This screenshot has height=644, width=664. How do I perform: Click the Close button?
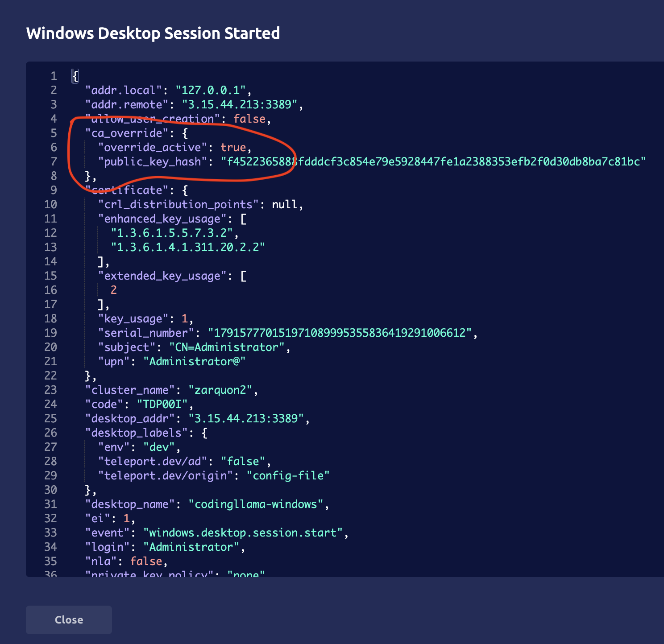[x=69, y=619]
